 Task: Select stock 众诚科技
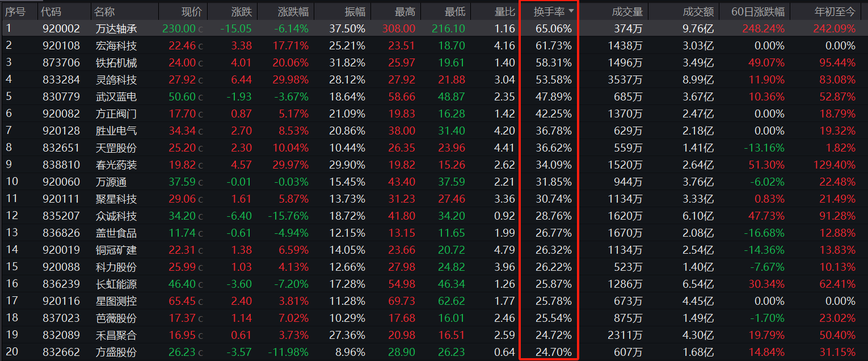(x=116, y=216)
